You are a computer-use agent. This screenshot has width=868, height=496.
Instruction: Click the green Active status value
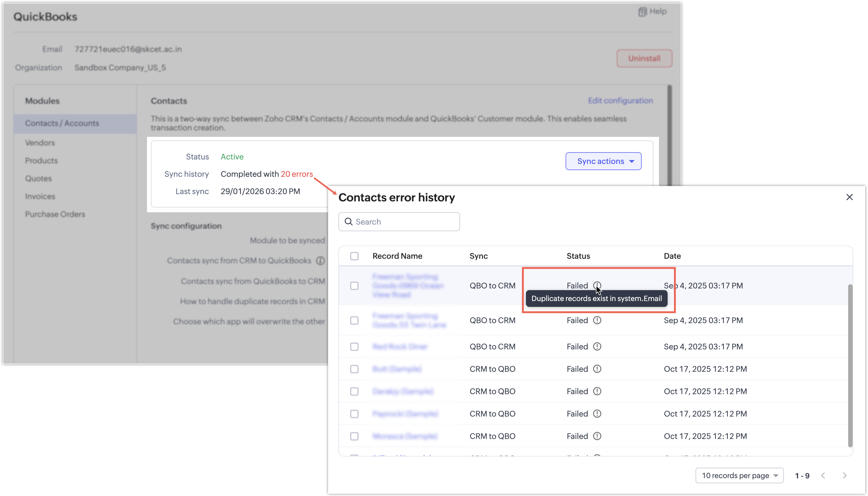point(232,157)
